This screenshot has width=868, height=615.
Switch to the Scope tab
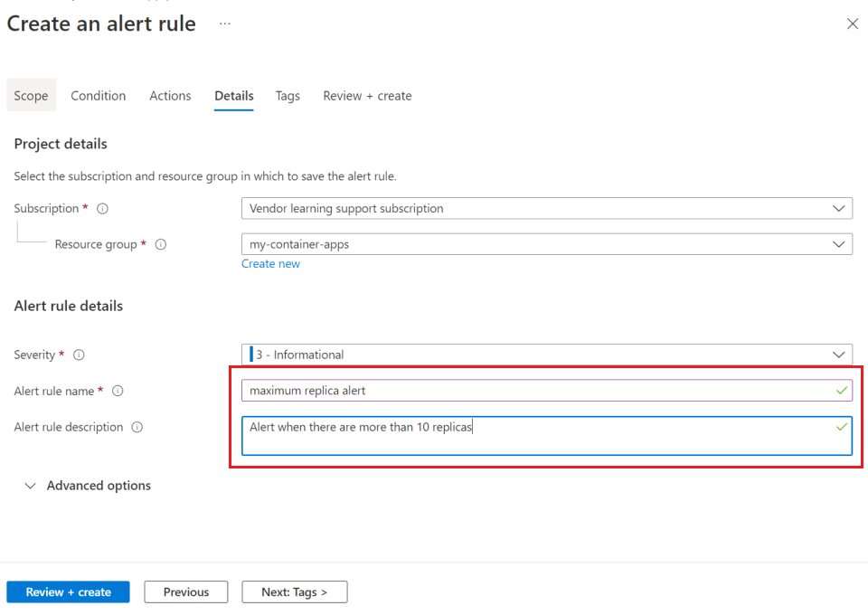point(31,95)
